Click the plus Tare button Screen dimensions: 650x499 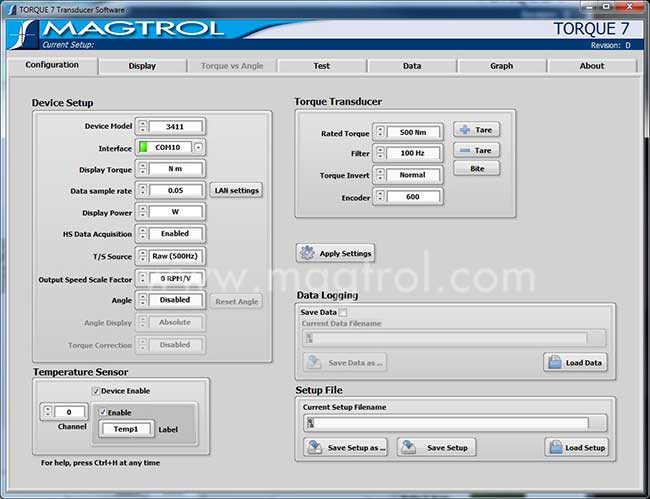coord(476,130)
